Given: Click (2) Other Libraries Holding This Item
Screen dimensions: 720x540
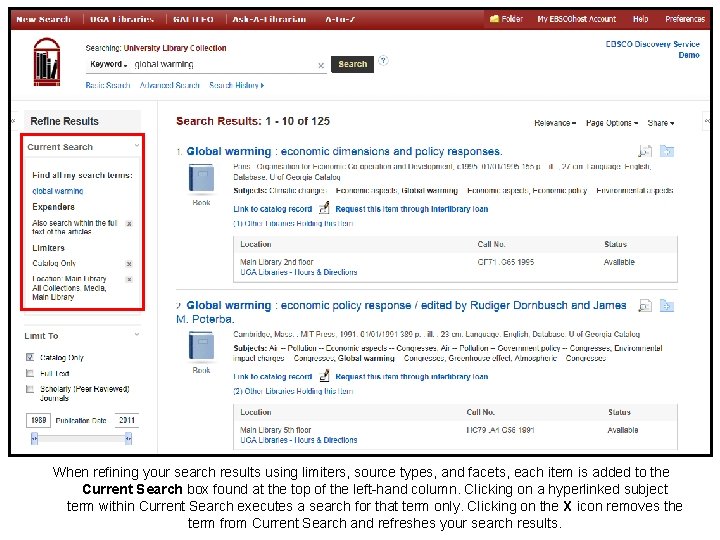Looking at the screenshot, I should pos(293,391).
